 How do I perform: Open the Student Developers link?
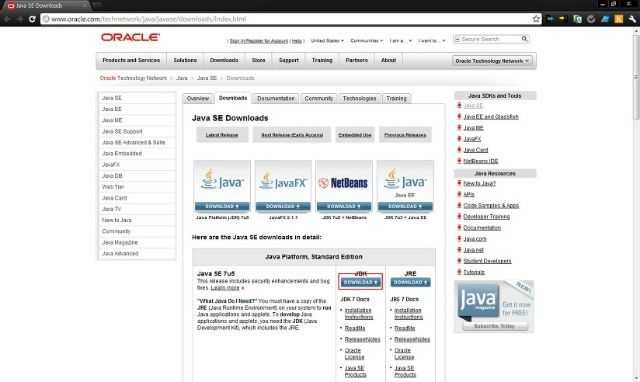coord(487,261)
